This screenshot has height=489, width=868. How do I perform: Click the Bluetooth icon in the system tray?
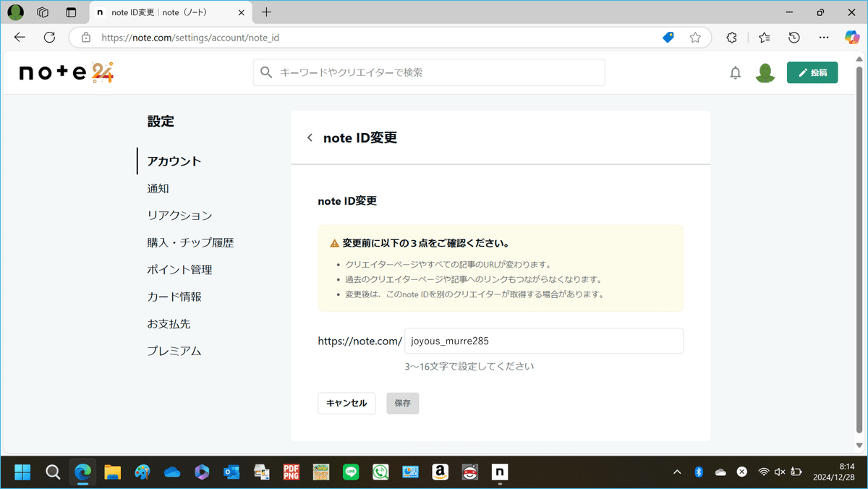(699, 472)
